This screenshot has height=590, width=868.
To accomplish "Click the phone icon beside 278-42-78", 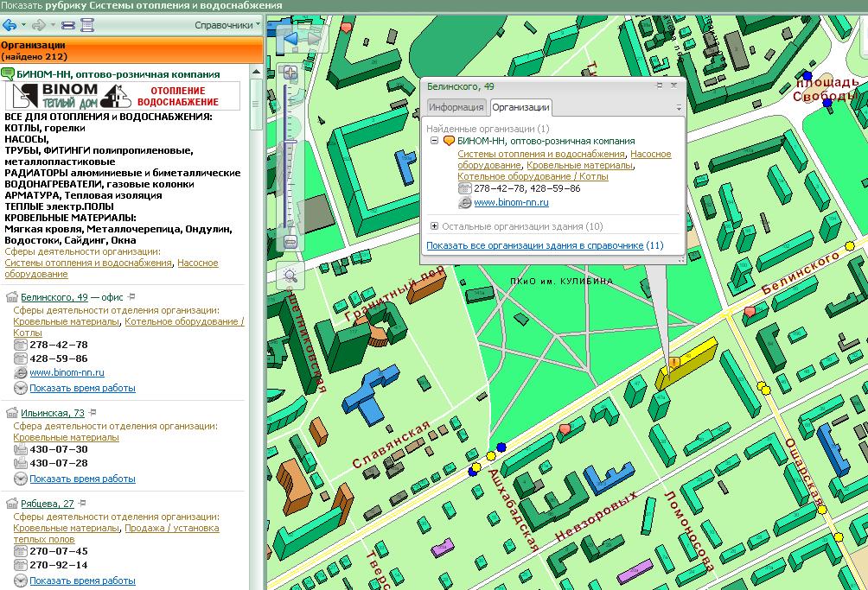I will coord(20,345).
